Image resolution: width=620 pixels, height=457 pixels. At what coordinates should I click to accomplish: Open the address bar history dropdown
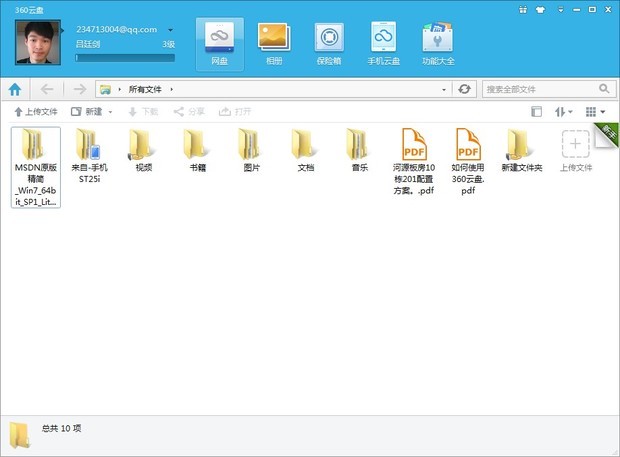444,90
